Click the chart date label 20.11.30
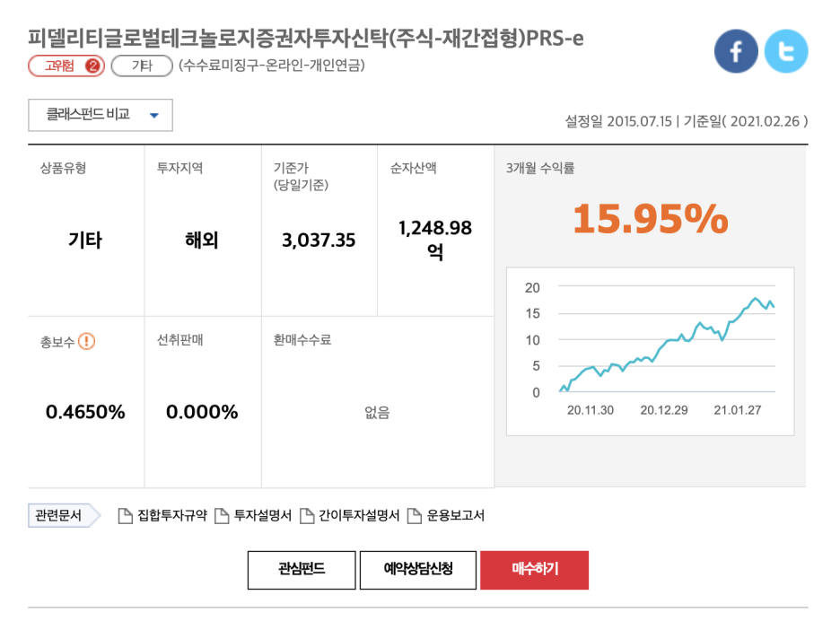The image size is (840, 630). tap(591, 410)
